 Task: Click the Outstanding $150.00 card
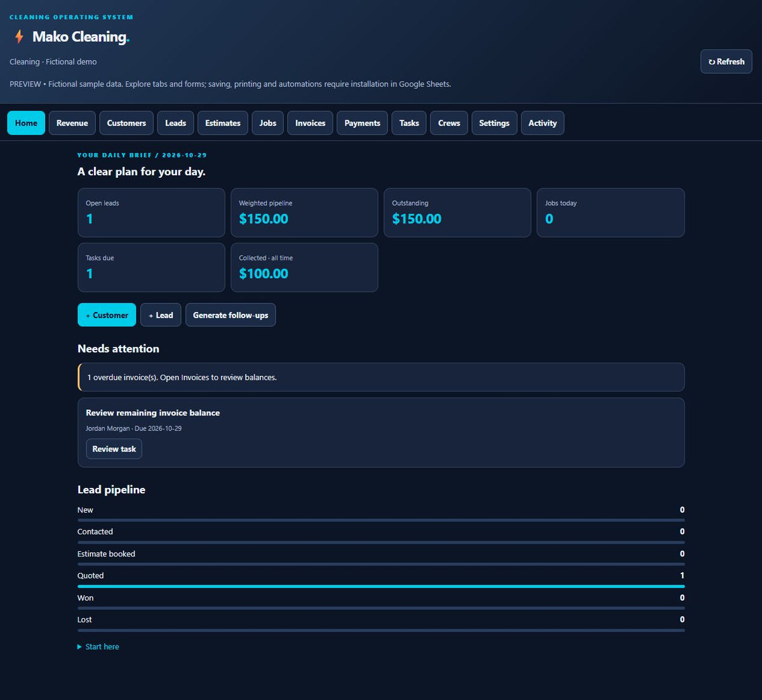pos(457,213)
